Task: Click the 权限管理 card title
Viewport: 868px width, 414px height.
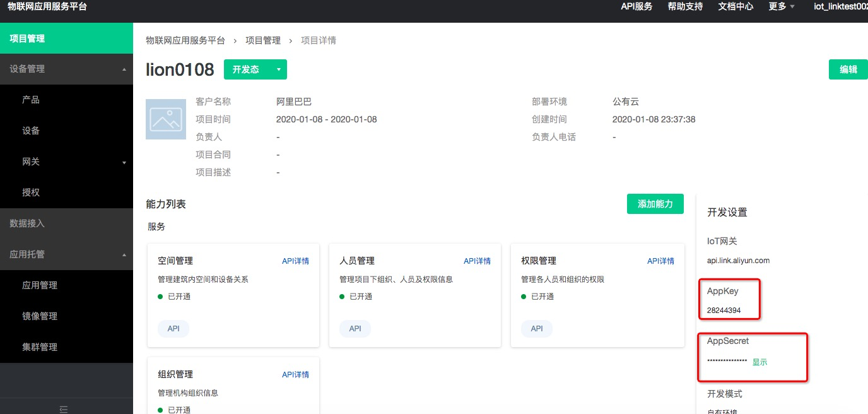Action: pyautogui.click(x=539, y=261)
